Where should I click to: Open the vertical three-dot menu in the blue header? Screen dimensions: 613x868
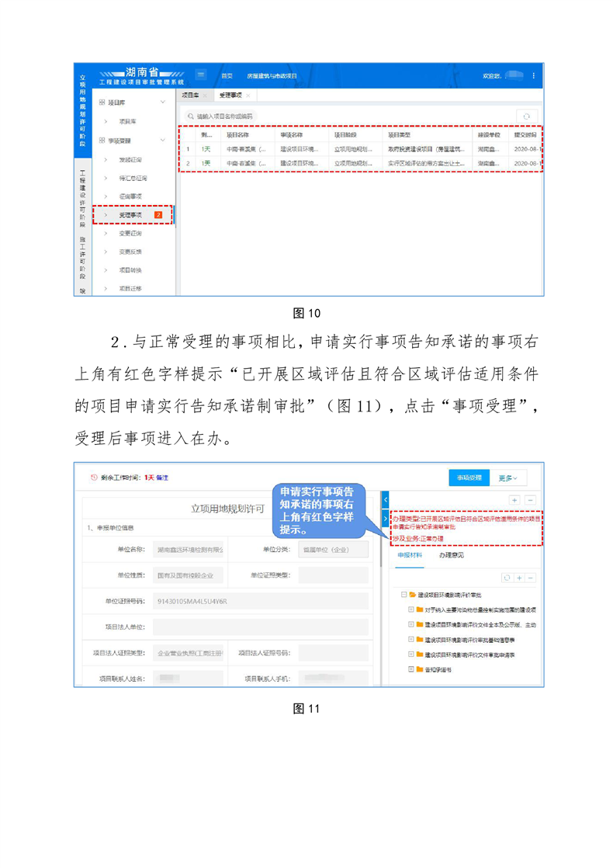(x=533, y=75)
